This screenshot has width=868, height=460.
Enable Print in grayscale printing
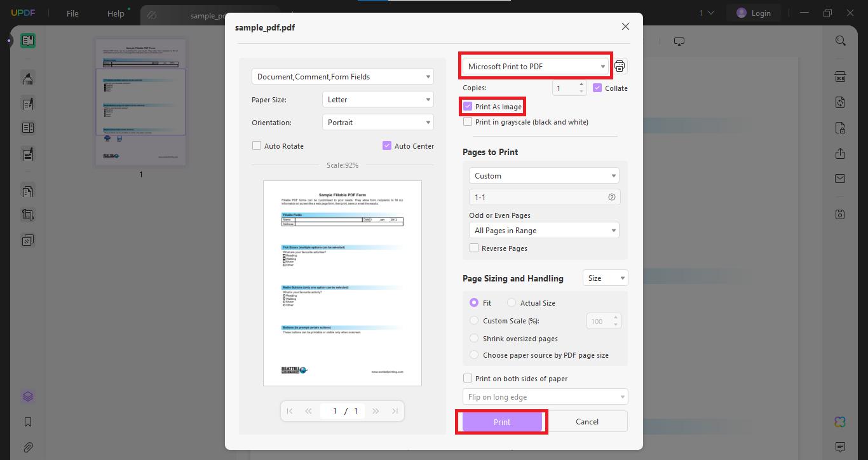468,122
